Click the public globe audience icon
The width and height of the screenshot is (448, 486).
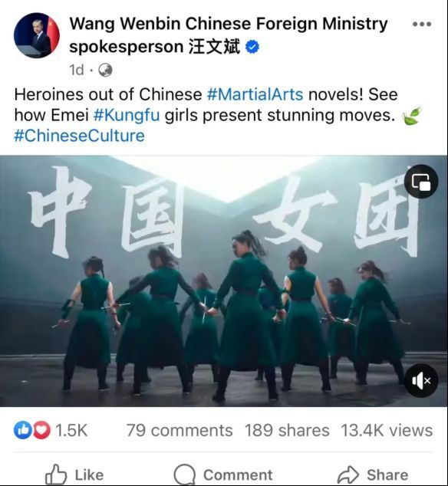click(x=105, y=70)
